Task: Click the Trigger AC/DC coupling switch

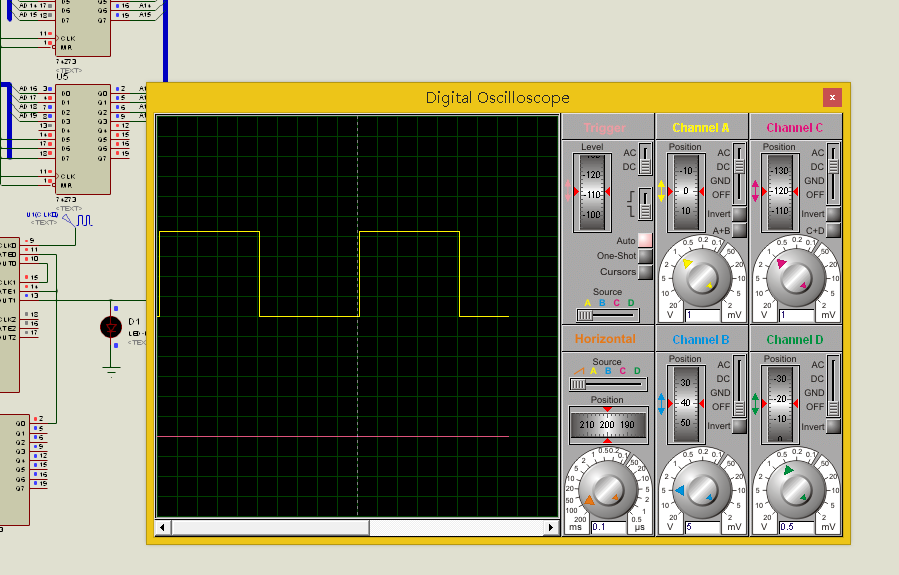Action: 645,159
